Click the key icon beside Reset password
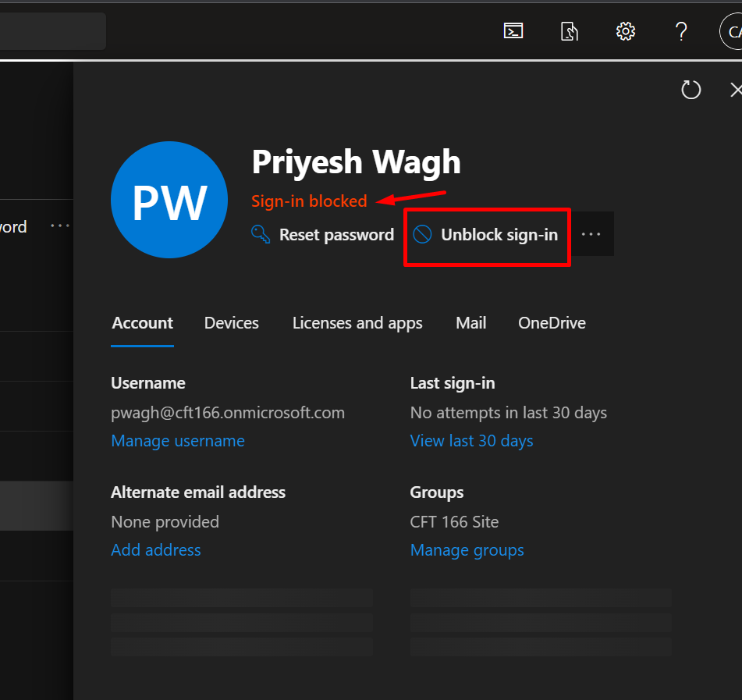The width and height of the screenshot is (742, 700). (260, 234)
